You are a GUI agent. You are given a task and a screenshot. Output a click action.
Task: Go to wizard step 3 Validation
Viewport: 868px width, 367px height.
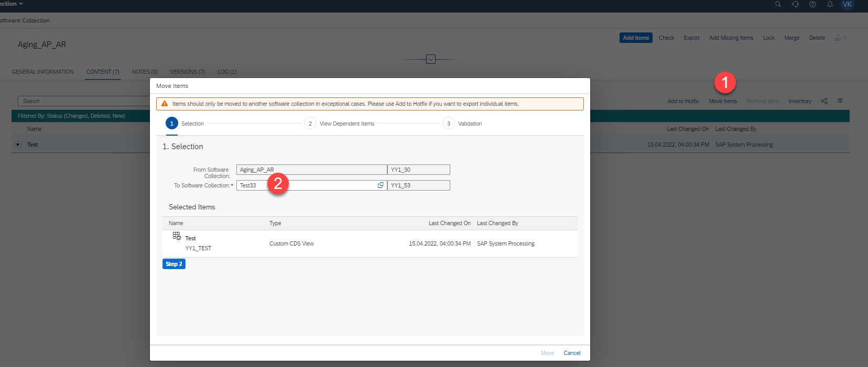(462, 124)
